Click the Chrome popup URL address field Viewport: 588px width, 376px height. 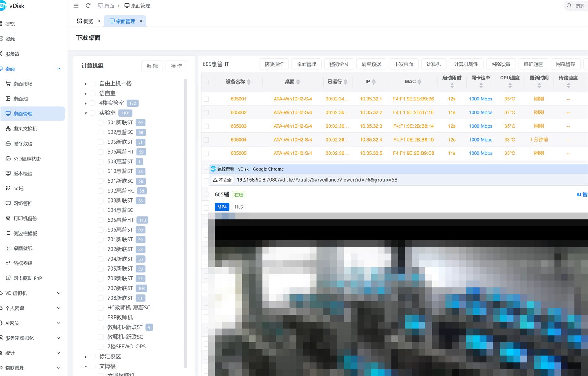pyautogui.click(x=317, y=180)
